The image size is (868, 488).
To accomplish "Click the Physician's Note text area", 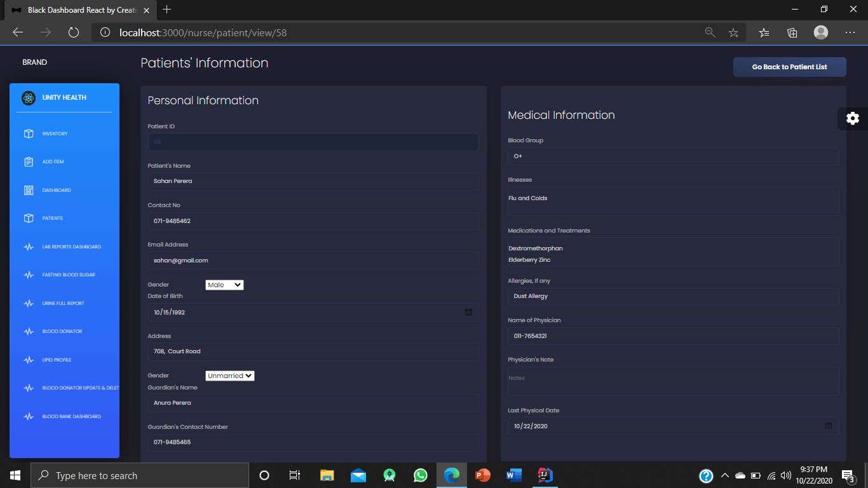I will point(674,381).
